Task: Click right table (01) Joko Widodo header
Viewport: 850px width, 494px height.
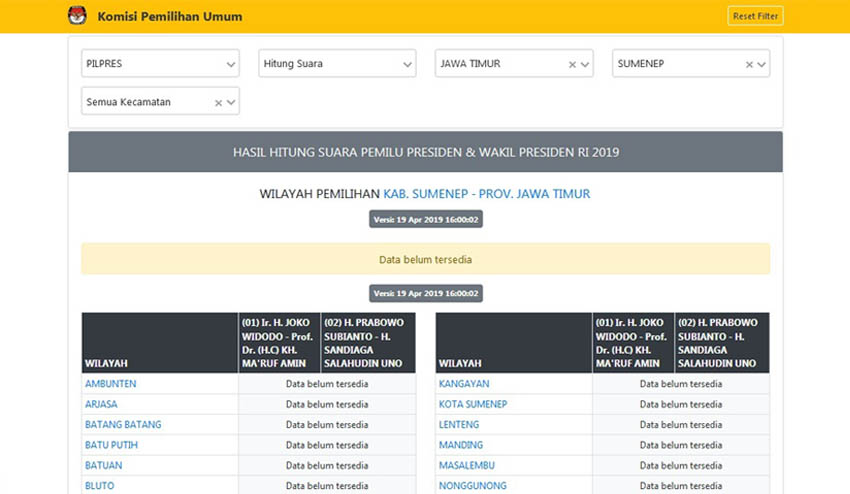Action: (x=633, y=343)
